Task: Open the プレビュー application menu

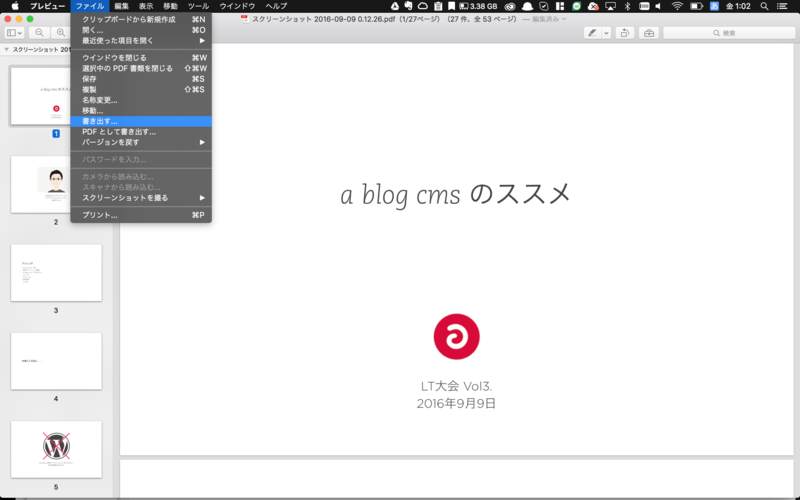Action: point(47,6)
